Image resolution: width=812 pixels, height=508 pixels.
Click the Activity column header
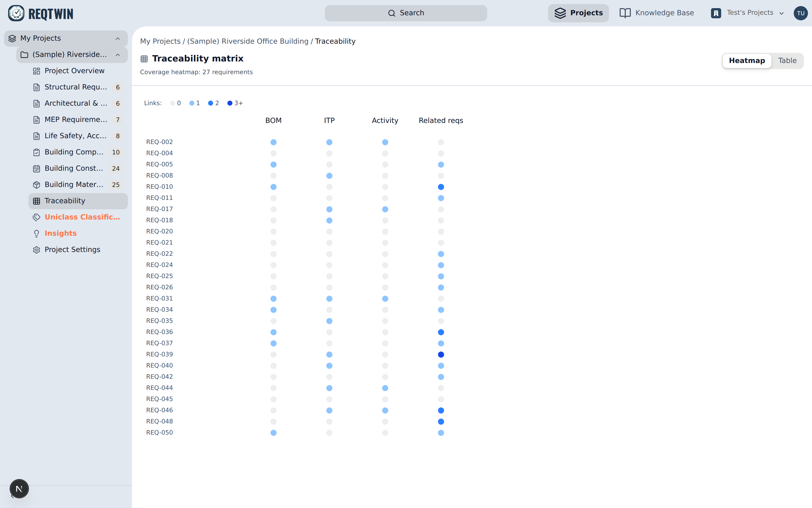tap(385, 121)
